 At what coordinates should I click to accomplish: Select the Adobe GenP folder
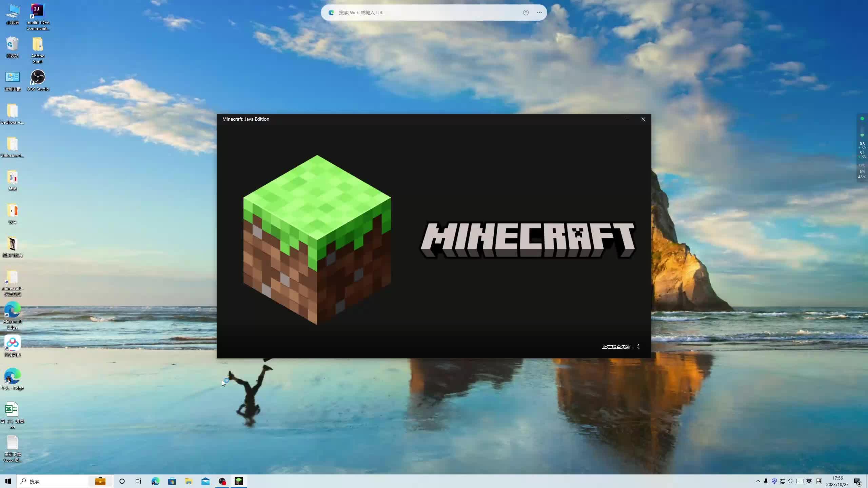pos(38,50)
